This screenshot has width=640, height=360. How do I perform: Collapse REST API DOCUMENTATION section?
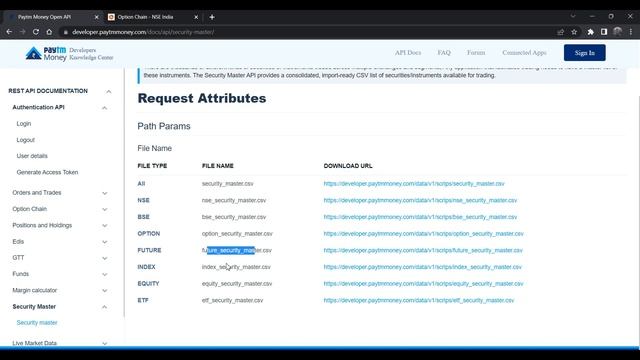click(109, 91)
